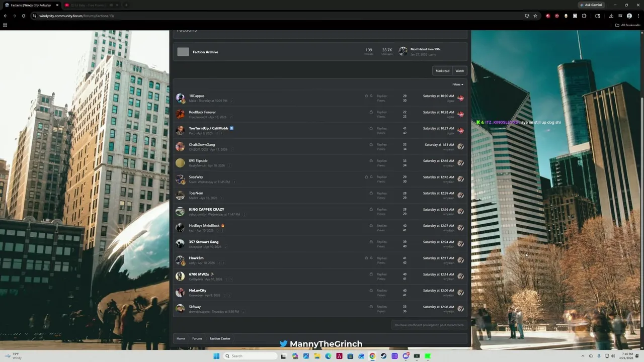Viewport: 644px width, 362px height.
Task: Open the 6700 MW2x thread
Action: pos(199,274)
